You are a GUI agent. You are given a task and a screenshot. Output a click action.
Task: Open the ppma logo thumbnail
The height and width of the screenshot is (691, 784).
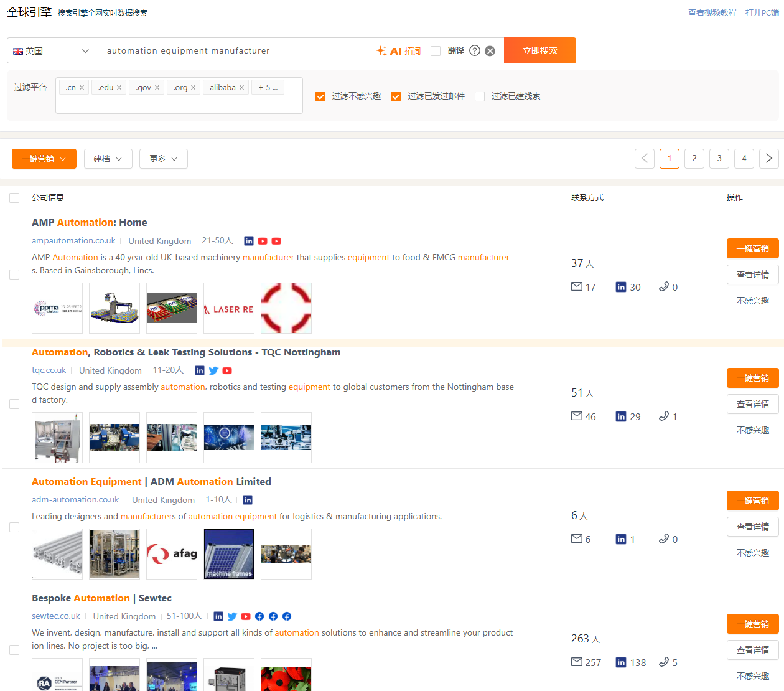[x=57, y=308]
